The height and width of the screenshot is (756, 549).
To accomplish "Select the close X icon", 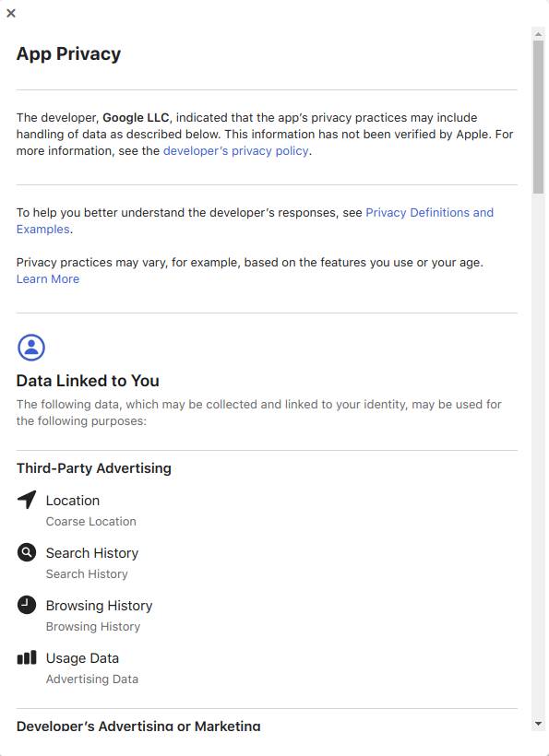I will (12, 13).
